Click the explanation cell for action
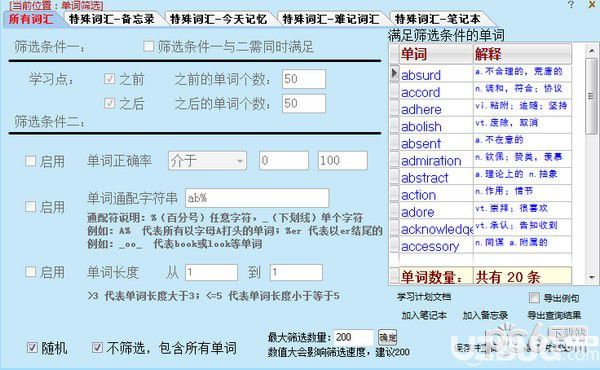 (522, 193)
